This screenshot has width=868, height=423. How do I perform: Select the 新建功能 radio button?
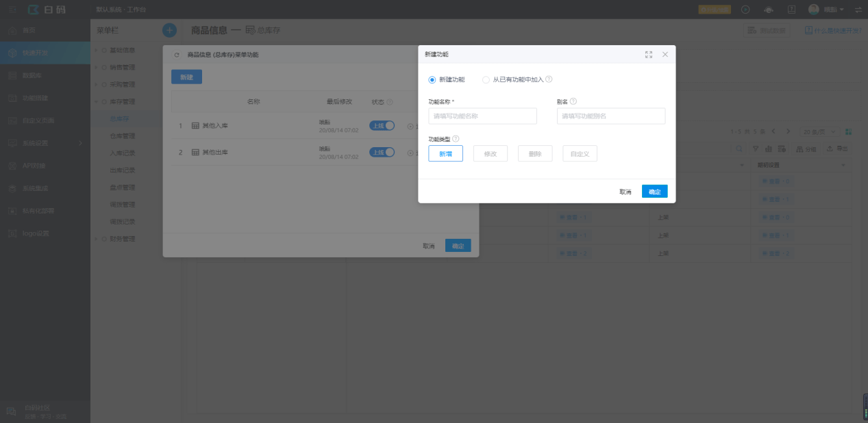pos(432,79)
